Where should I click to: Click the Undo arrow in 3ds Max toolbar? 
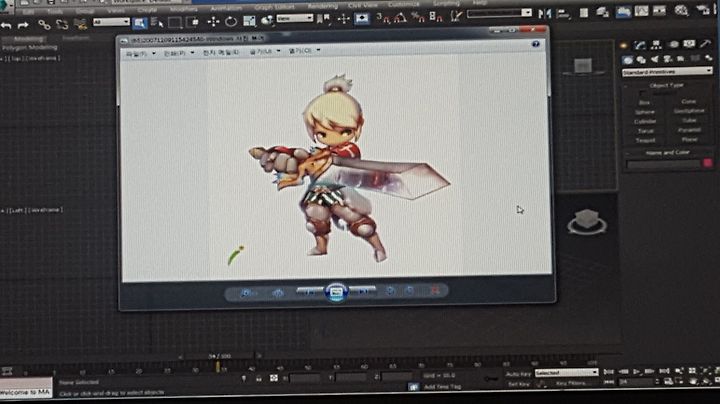coord(6,26)
